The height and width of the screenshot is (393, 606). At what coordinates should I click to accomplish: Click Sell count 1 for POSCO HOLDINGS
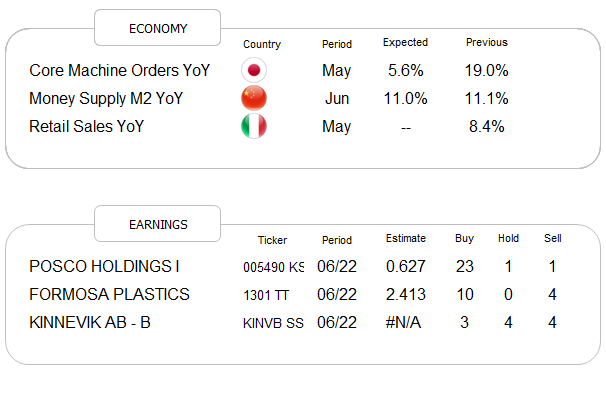552,266
